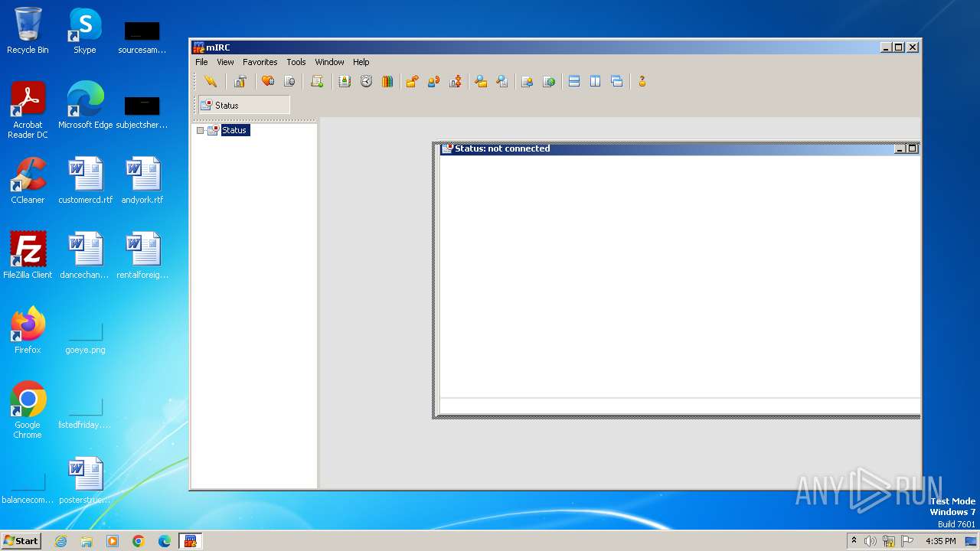Screen dimensions: 980x551
Task: Click the About mIRC question icon
Action: coord(642,81)
